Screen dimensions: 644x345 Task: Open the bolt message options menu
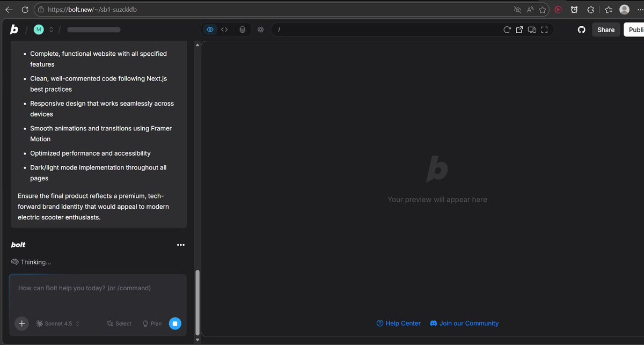(181, 245)
